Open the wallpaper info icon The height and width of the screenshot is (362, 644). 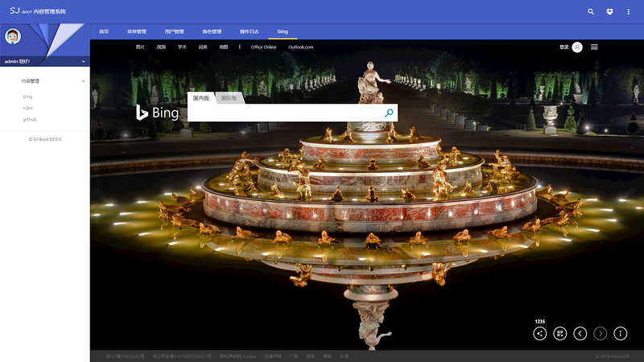point(620,334)
